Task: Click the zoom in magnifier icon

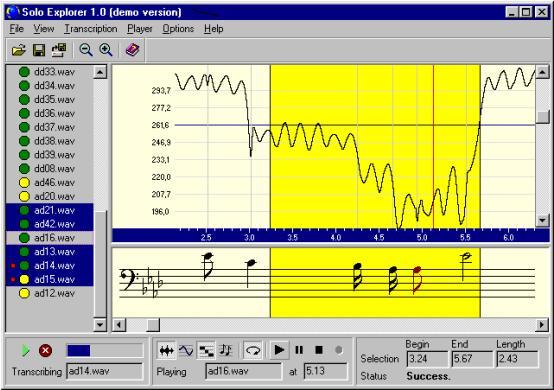Action: click(x=106, y=50)
